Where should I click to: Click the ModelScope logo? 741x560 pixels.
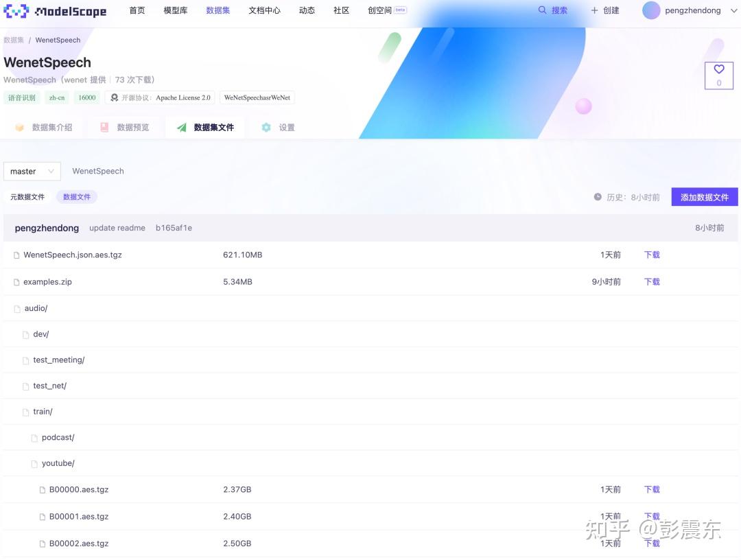[55, 11]
